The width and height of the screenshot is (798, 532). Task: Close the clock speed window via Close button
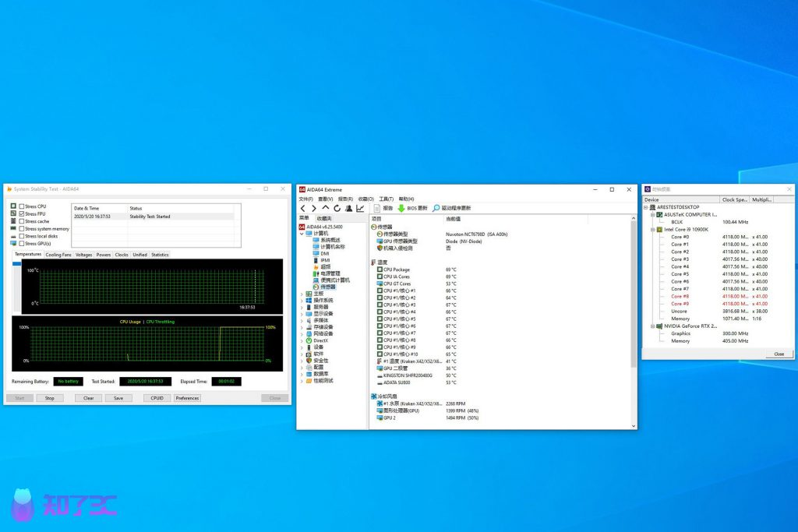tap(779, 354)
